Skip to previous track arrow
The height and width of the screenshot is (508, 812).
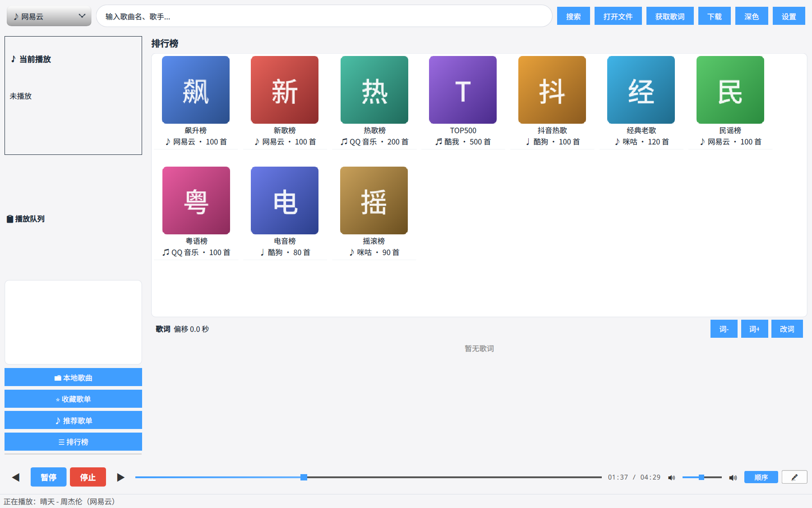[x=16, y=477]
